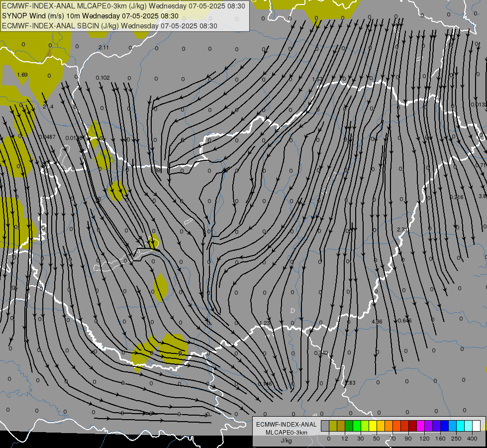
Task: Click the dark red legend swatch
Action: [x=413, y=426]
